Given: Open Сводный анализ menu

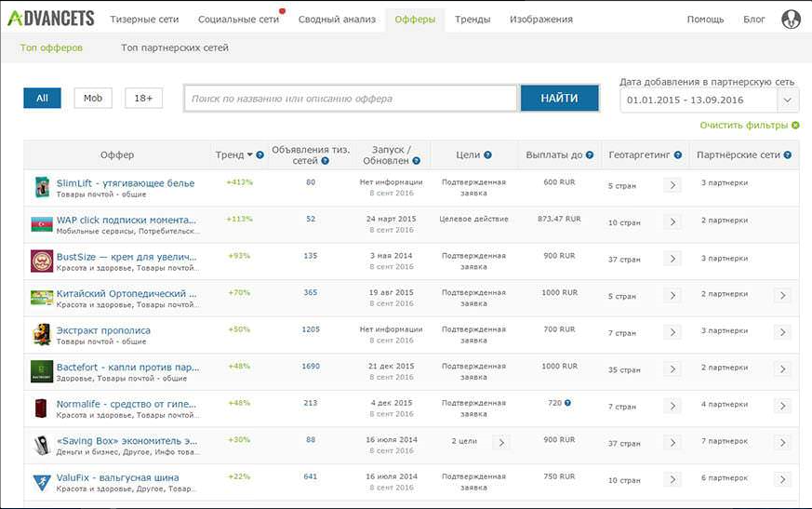Looking at the screenshot, I should 337,20.
